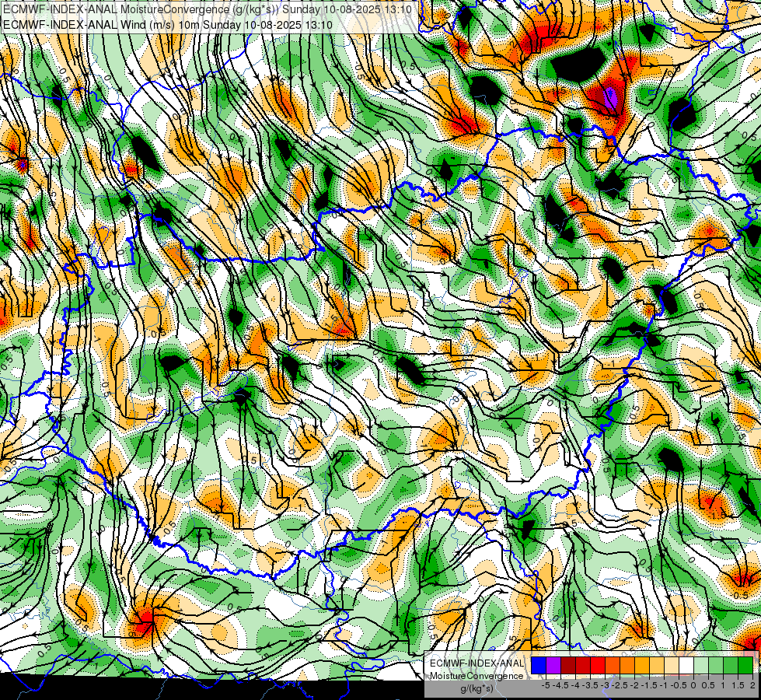Click the -1.5 tick value on the legend scale
The image size is (761, 700).
[x=649, y=685]
